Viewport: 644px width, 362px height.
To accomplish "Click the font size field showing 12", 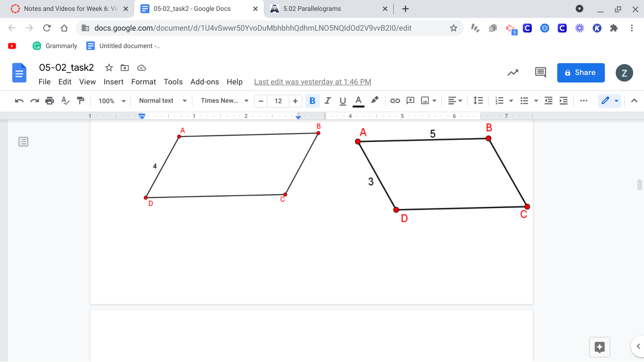I will point(278,101).
